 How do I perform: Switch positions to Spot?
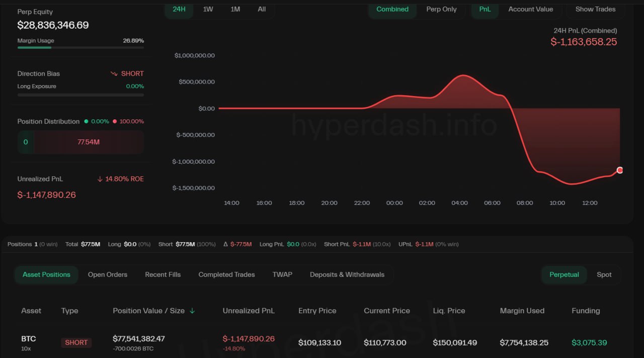click(x=604, y=274)
